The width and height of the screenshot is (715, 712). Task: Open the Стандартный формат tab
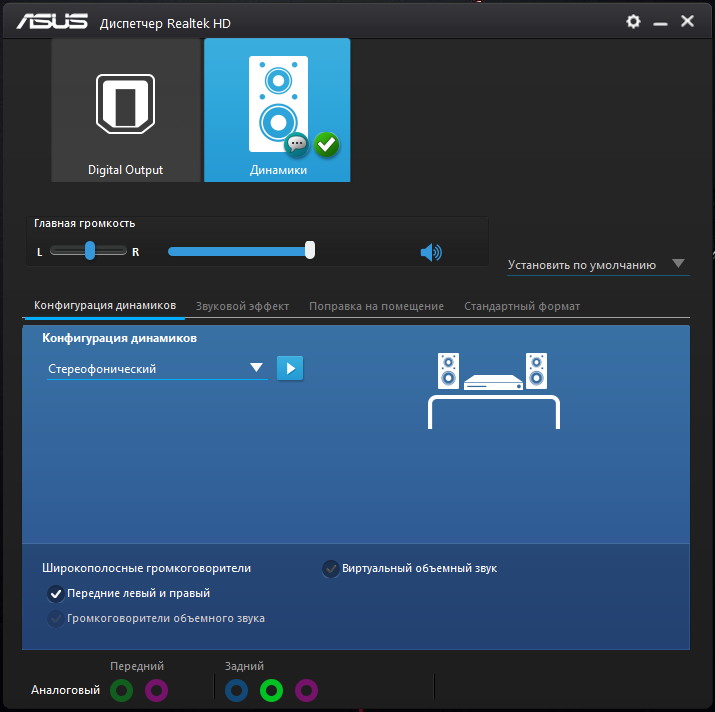522,306
